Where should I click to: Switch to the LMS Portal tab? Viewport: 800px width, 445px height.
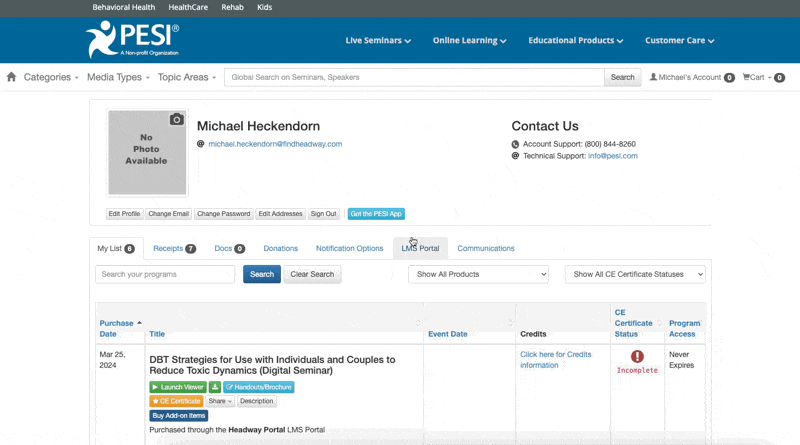[x=420, y=249]
